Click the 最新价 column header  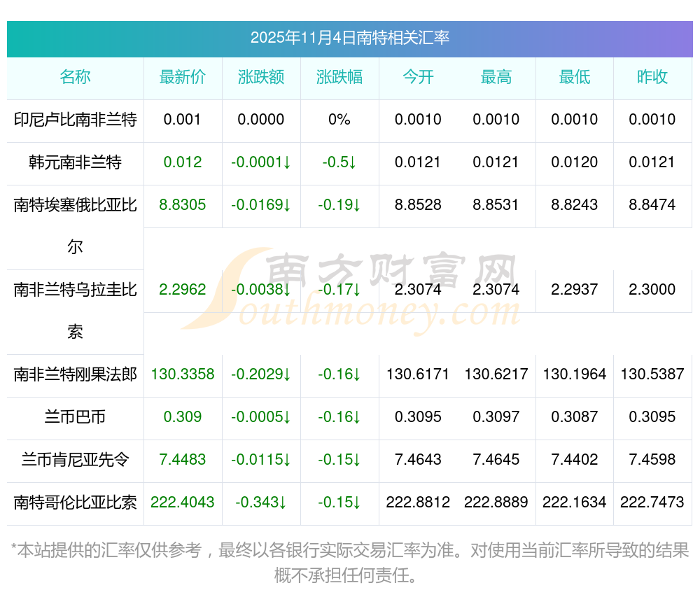point(183,77)
